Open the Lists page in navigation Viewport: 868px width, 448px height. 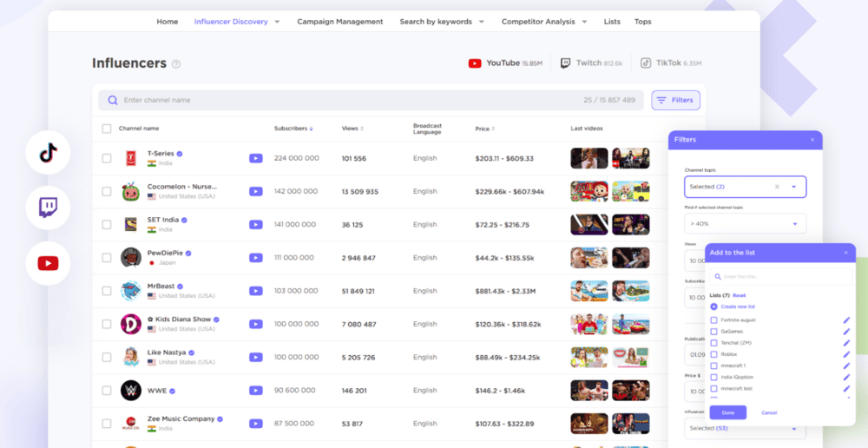point(612,22)
